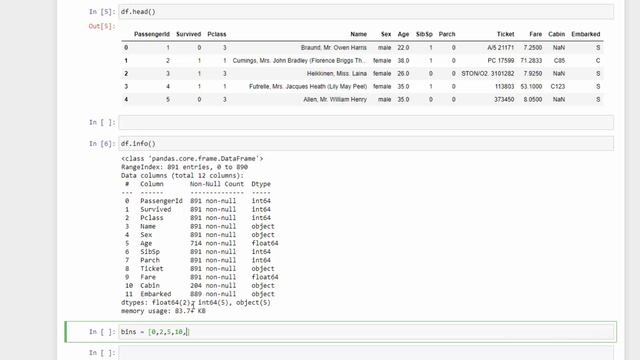Click the name 'Braund, Mr. Owen Harris'
Viewport: 640px width, 360px height.
click(x=334, y=48)
